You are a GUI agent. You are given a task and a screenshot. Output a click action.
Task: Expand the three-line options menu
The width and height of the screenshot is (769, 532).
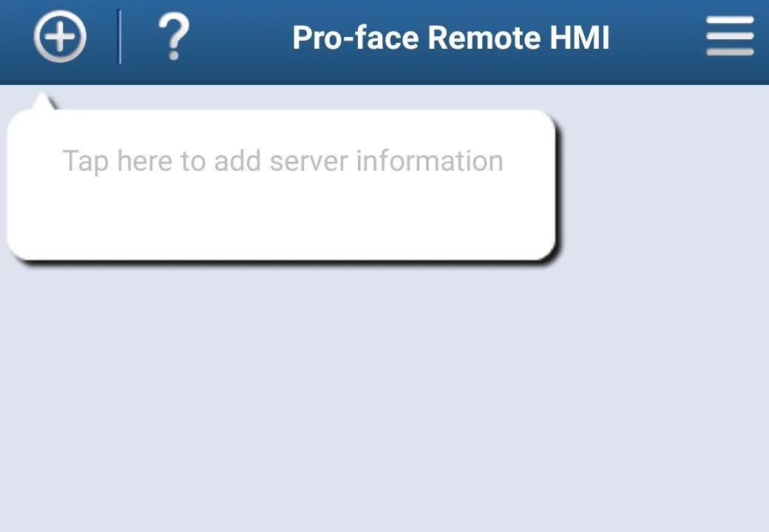(x=730, y=35)
